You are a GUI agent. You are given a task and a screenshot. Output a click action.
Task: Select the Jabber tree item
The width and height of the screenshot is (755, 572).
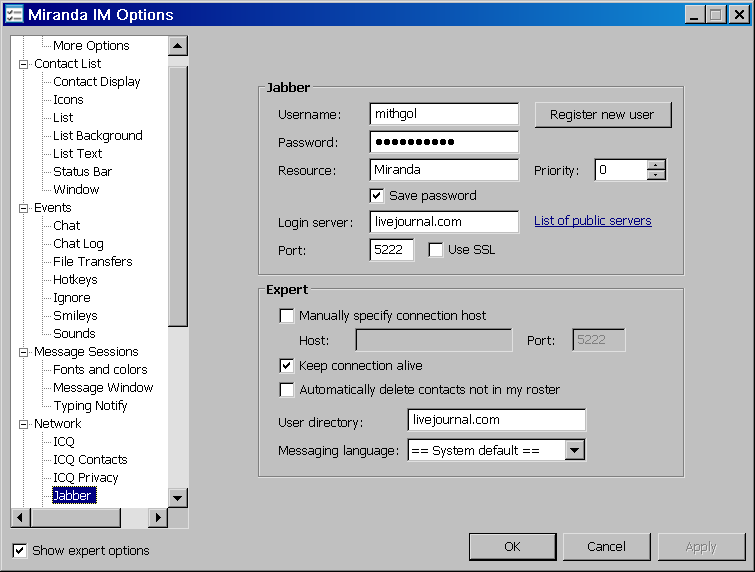point(74,495)
